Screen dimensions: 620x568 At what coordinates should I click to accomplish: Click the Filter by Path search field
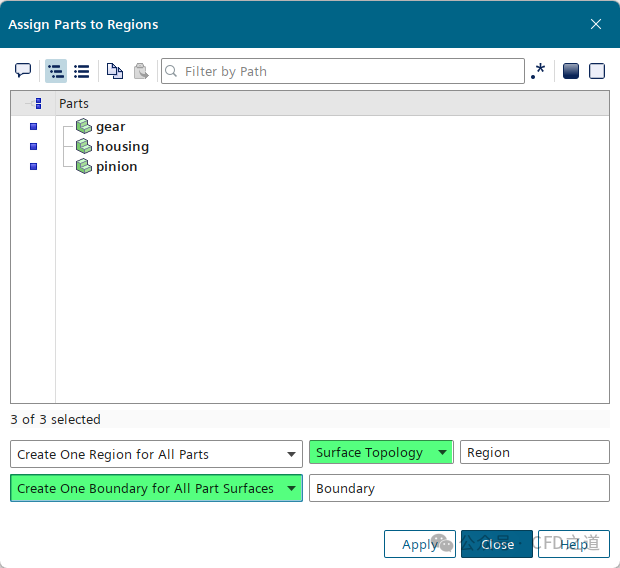click(350, 71)
